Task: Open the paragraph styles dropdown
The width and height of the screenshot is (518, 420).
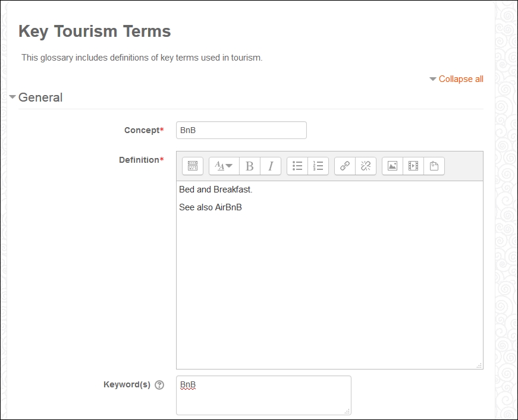Action: tap(224, 166)
